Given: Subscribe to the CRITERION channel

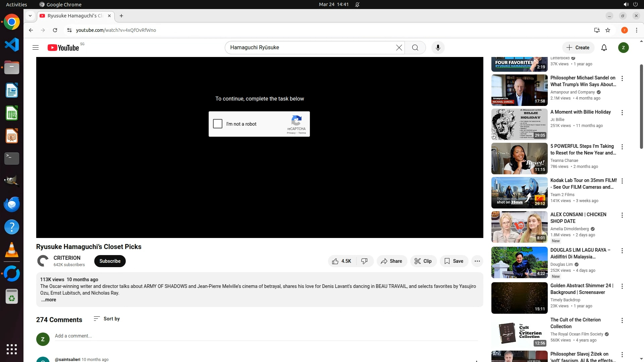Looking at the screenshot, I should pyautogui.click(x=110, y=261).
